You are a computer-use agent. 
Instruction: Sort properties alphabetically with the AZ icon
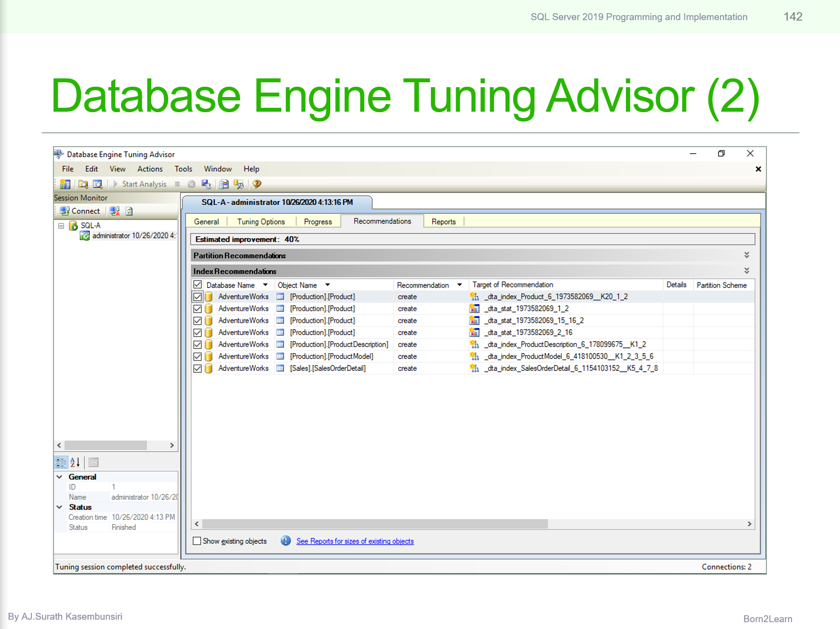pos(74,462)
